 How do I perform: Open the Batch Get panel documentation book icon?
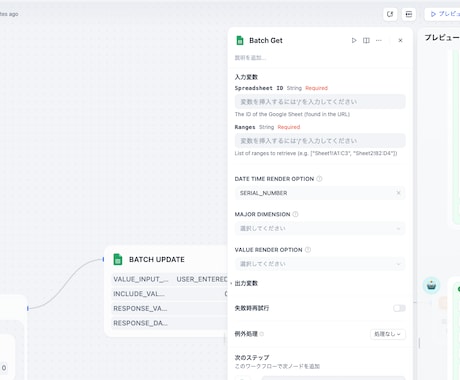[366, 40]
